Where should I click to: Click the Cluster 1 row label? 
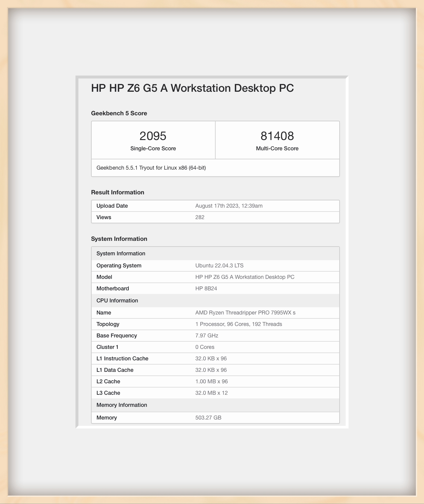coord(107,347)
